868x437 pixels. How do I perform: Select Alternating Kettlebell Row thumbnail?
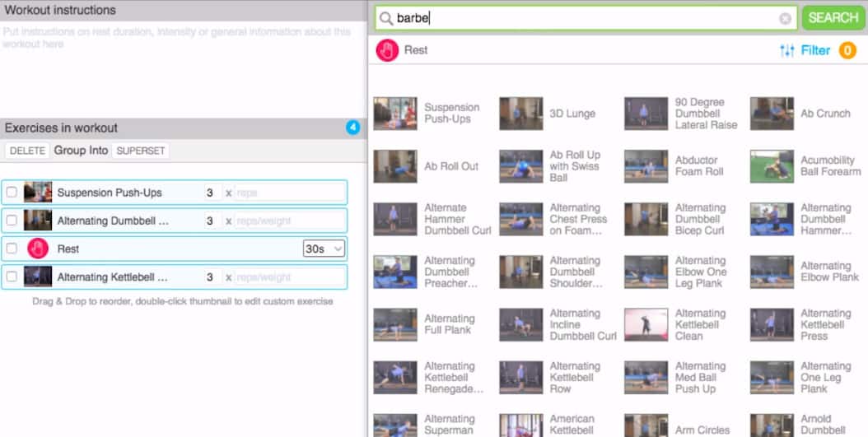tap(521, 377)
